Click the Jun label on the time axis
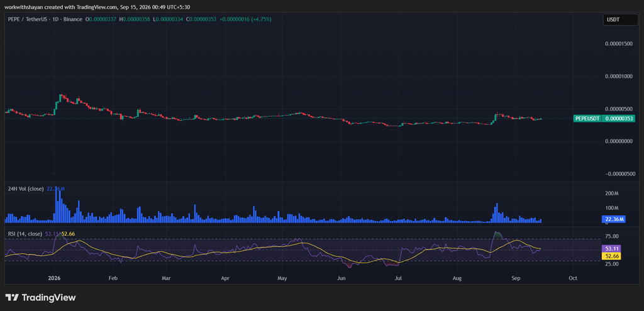Image resolution: width=644 pixels, height=311 pixels. tap(341, 278)
